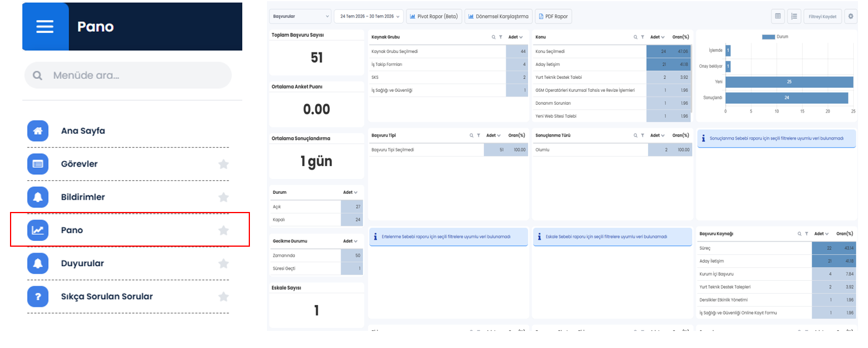This screenshot has height=348, width=868.
Task: Search in Kaynak Grubu table
Action: 494,37
